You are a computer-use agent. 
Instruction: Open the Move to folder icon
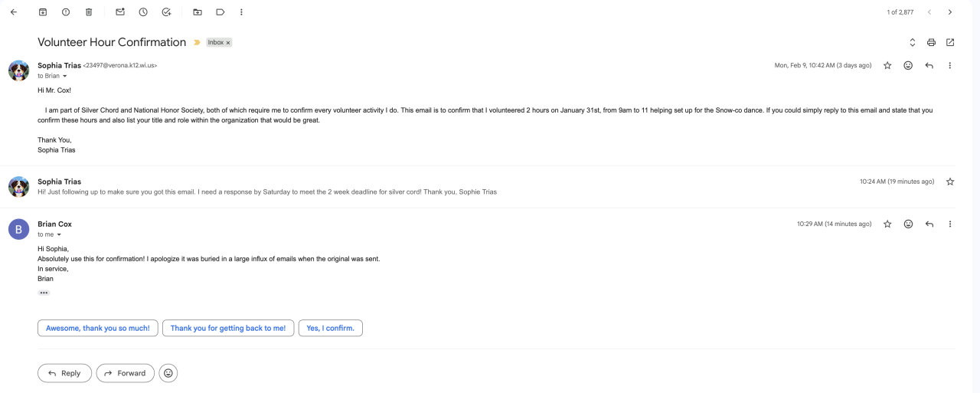tap(198, 12)
